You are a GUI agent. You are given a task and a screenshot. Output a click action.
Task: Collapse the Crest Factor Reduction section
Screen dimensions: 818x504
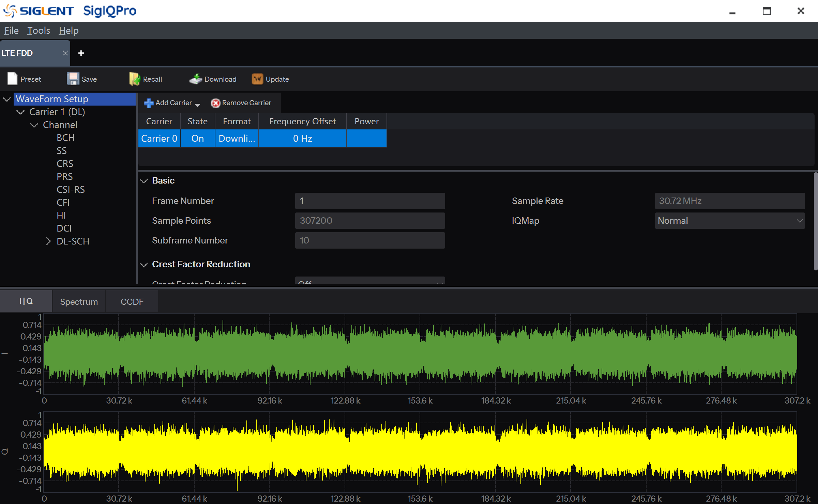pyautogui.click(x=144, y=265)
